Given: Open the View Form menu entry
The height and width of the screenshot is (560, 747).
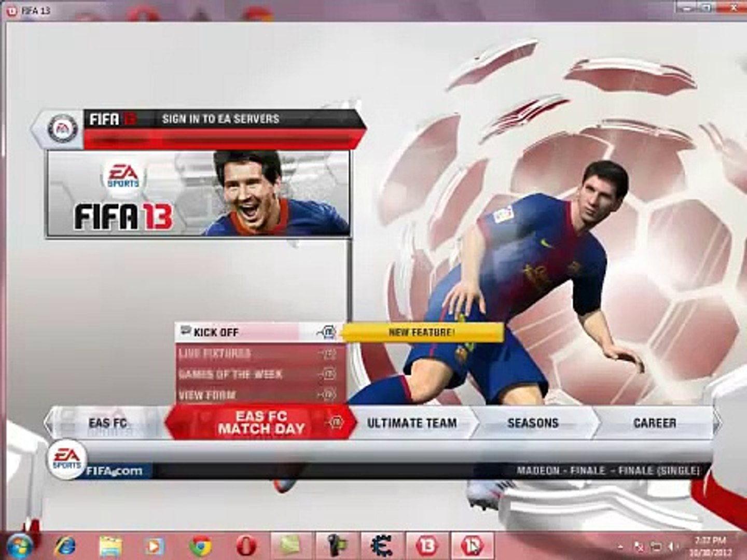Looking at the screenshot, I should pos(260,395).
